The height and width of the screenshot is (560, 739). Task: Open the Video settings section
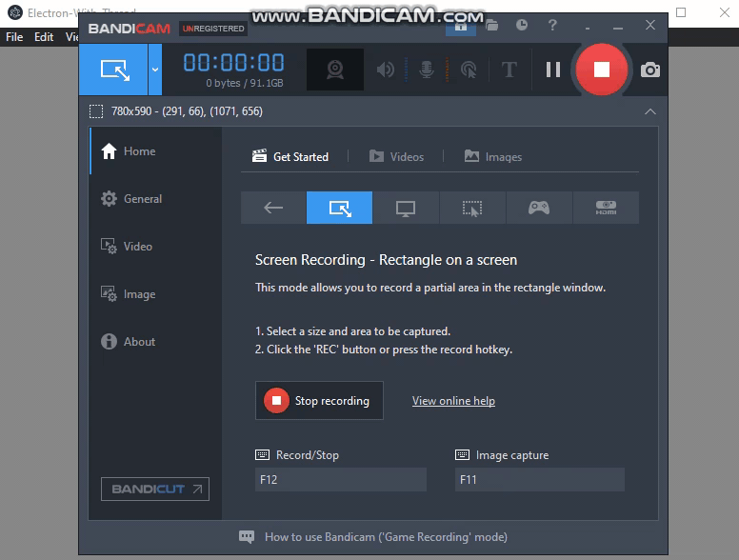click(155, 247)
